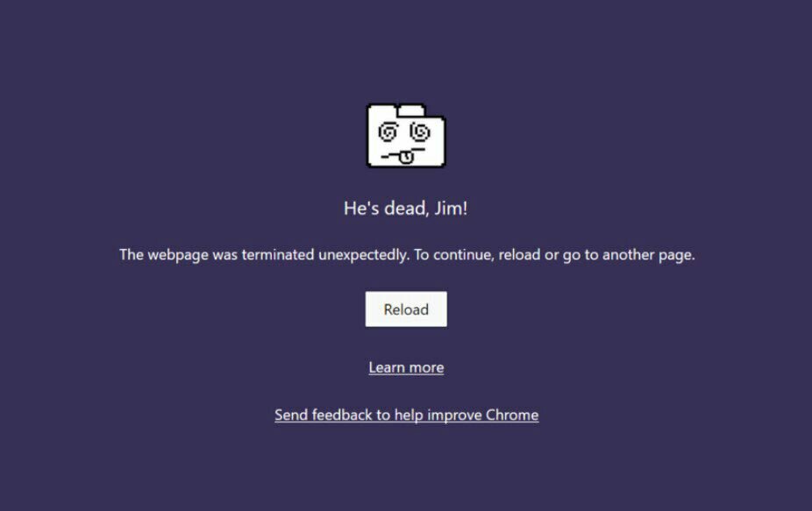Click the another page phrase in message
This screenshot has height=511, width=812.
pos(648,255)
